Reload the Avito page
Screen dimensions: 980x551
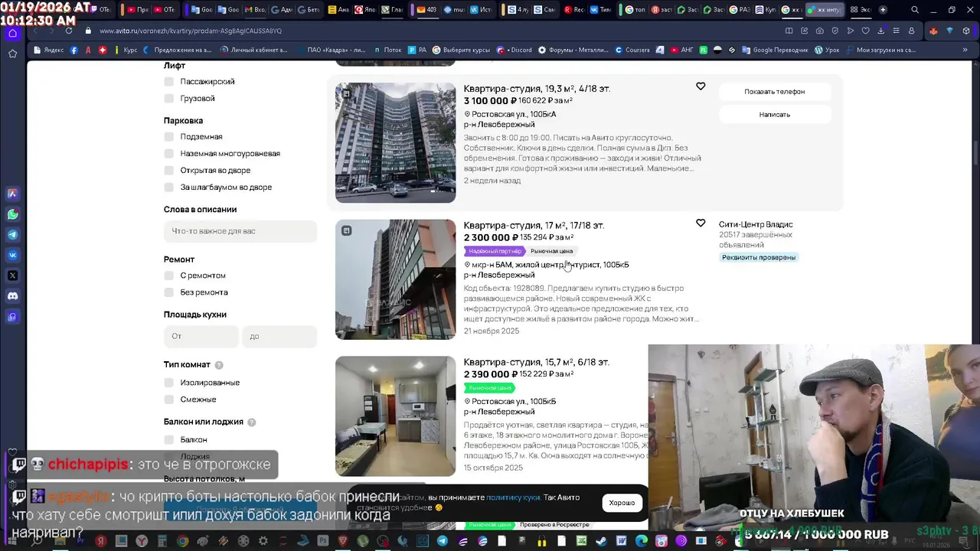coord(69,31)
